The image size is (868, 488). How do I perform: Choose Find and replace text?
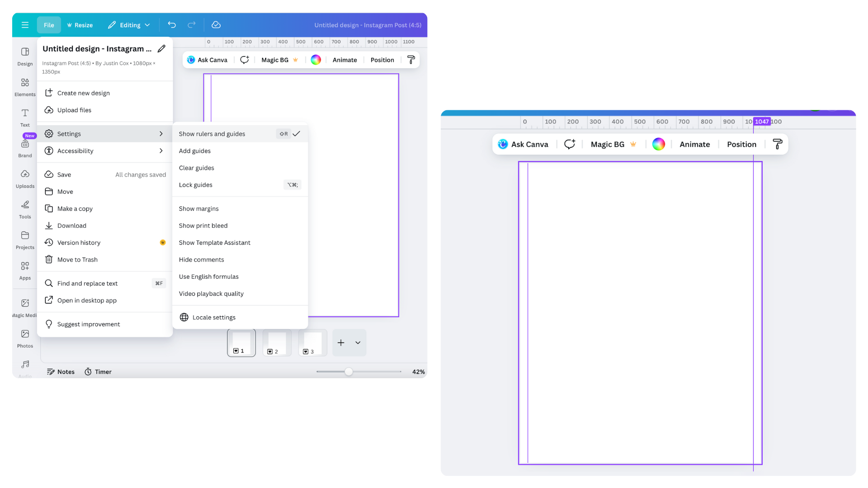tap(105, 283)
